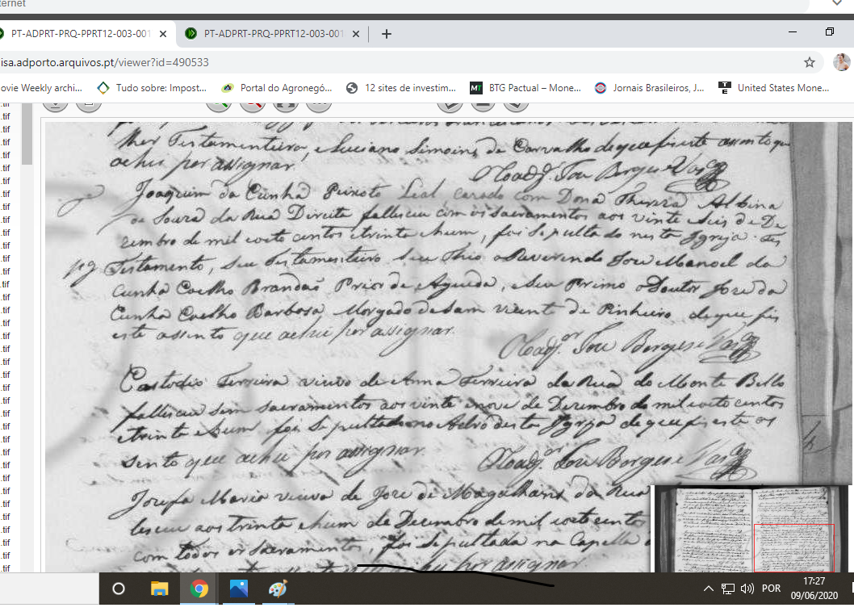Launch File Explorer from the taskbar

[158, 589]
